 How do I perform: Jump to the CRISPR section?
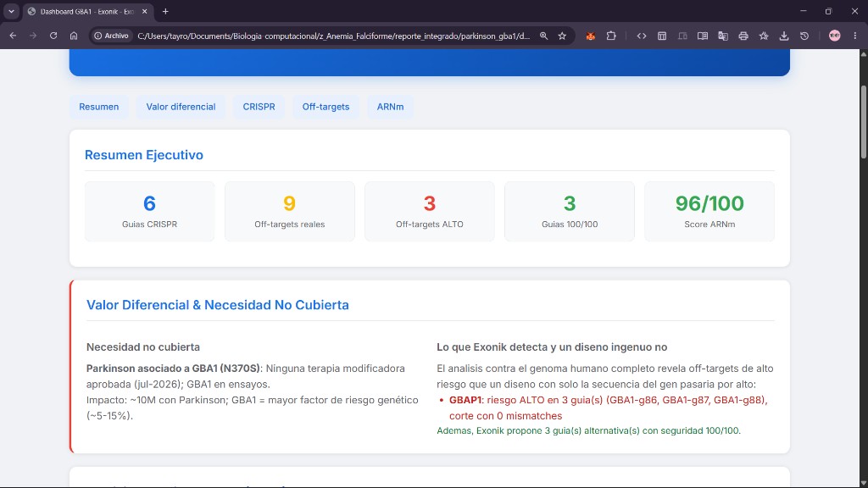pos(259,107)
